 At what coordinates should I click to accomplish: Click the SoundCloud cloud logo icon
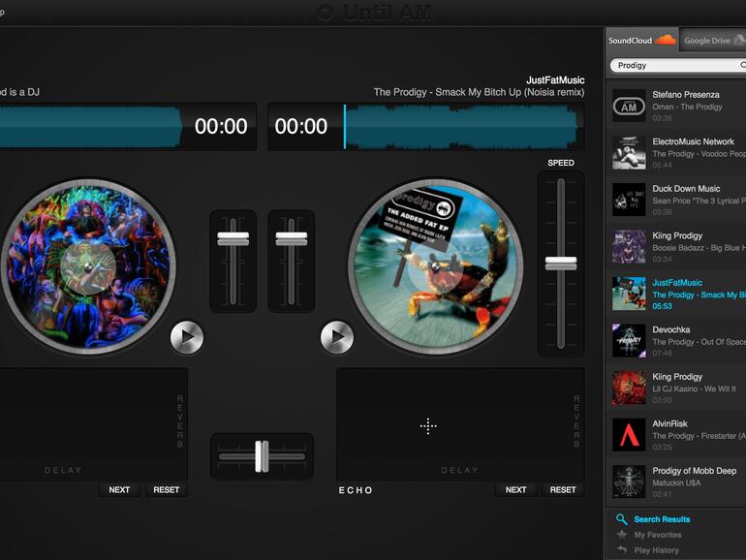[x=665, y=41]
